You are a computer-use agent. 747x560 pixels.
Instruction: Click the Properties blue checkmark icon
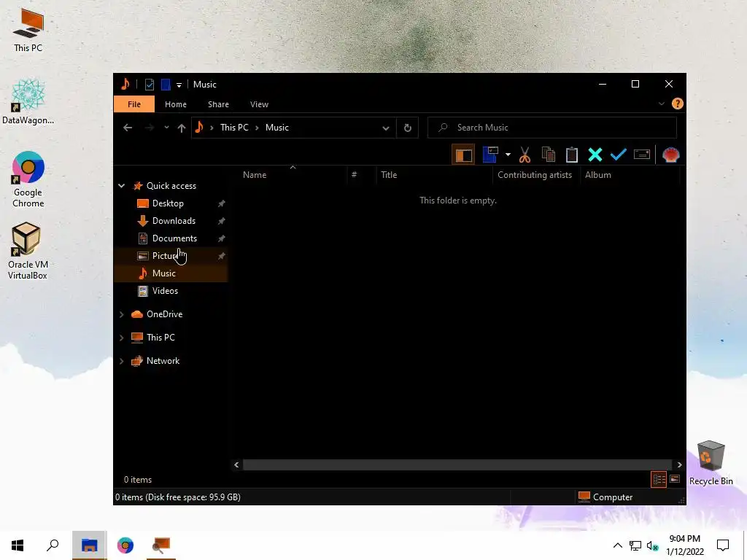pyautogui.click(x=619, y=155)
